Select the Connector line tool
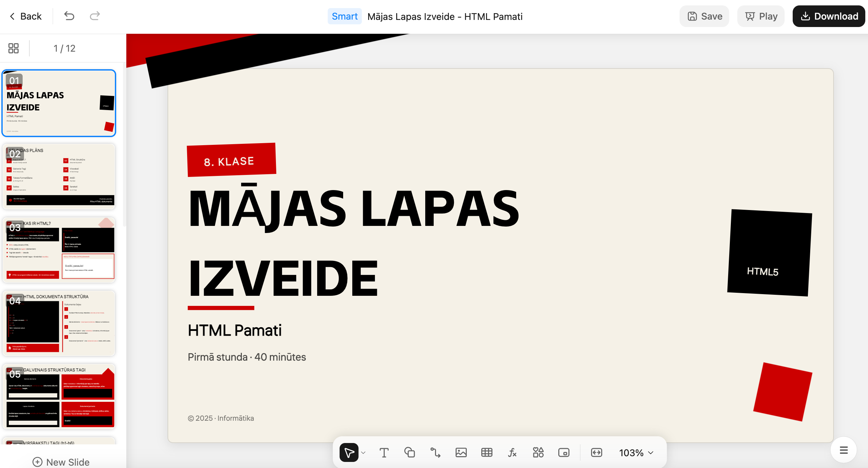This screenshot has width=868, height=468. [435, 452]
